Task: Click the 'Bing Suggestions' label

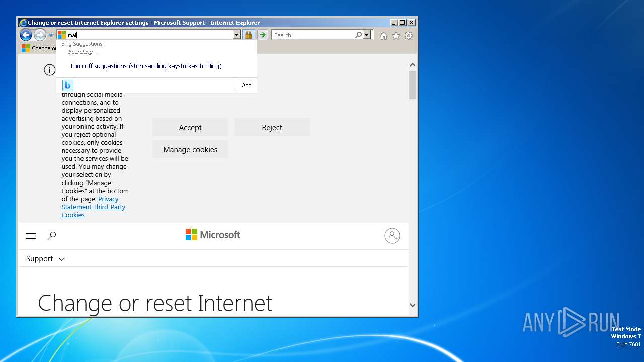Action: [x=82, y=44]
